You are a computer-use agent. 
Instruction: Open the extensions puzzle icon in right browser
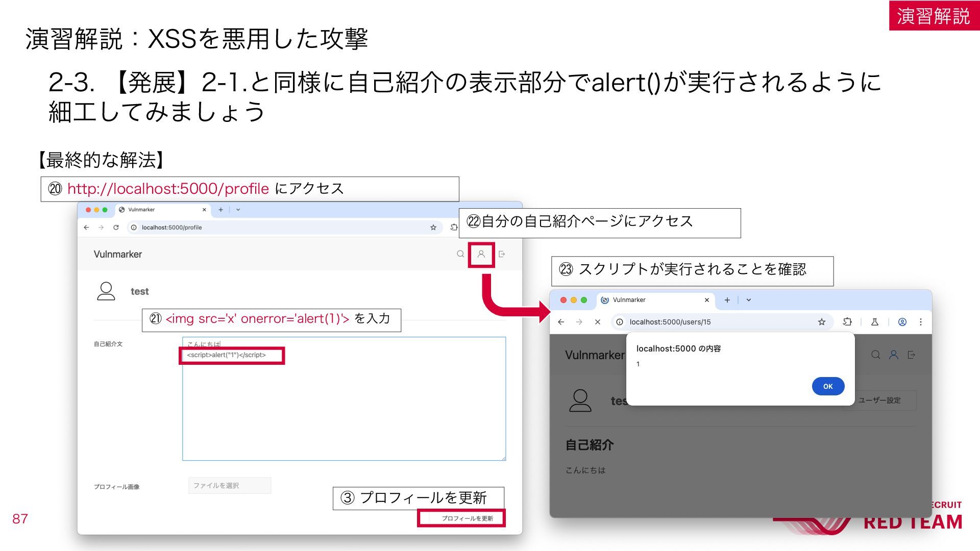coord(847,322)
